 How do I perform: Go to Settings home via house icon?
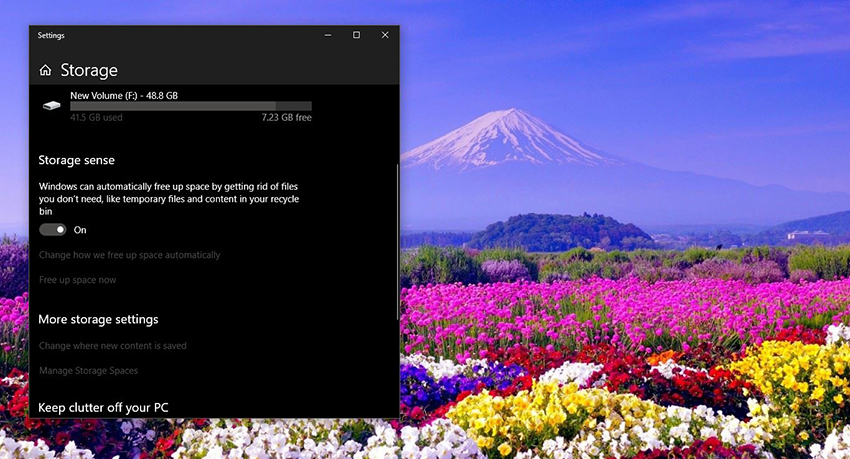(x=45, y=71)
